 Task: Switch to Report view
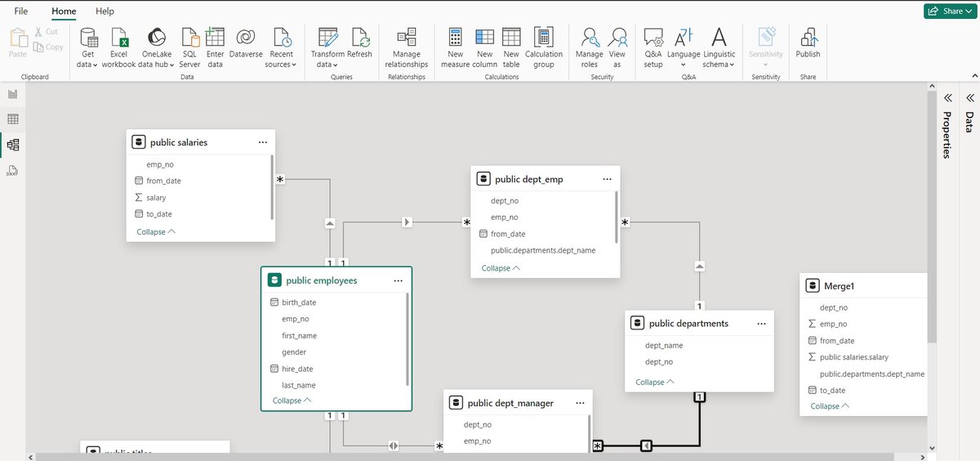point(12,94)
